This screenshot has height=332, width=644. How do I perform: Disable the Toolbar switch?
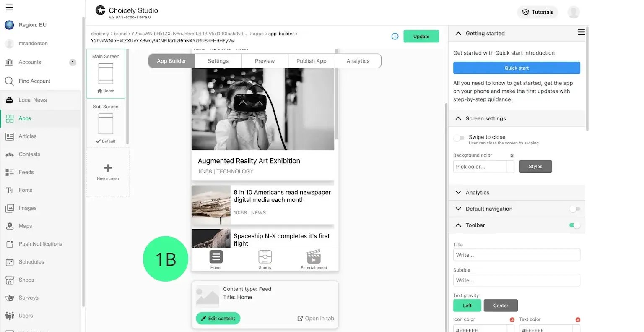(x=575, y=225)
